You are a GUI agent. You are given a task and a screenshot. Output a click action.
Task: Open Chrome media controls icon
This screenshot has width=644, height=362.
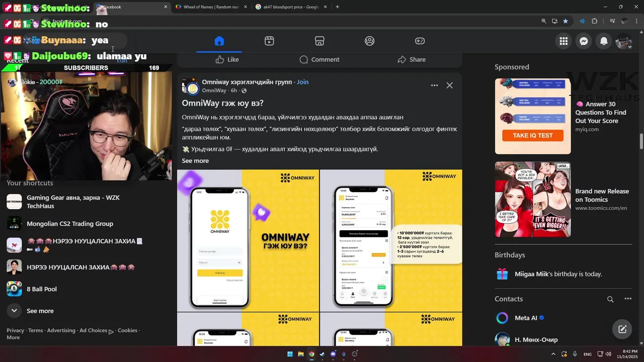click(612, 21)
